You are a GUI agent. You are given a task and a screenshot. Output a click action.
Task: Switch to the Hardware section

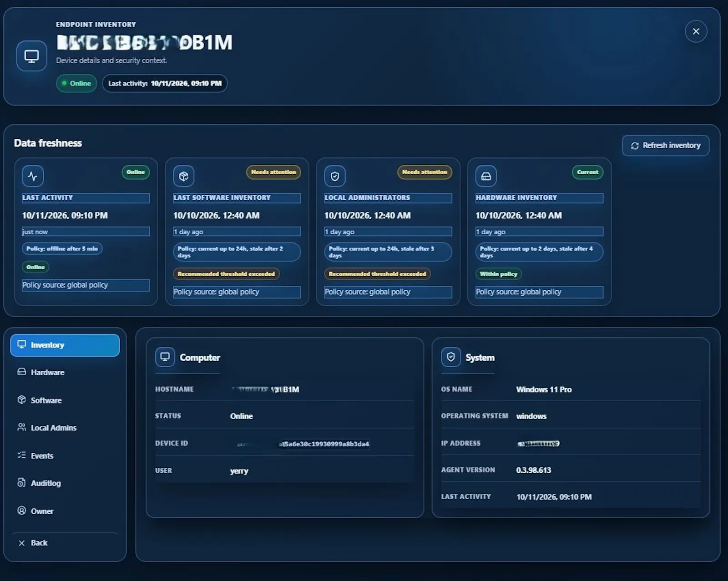click(65, 372)
